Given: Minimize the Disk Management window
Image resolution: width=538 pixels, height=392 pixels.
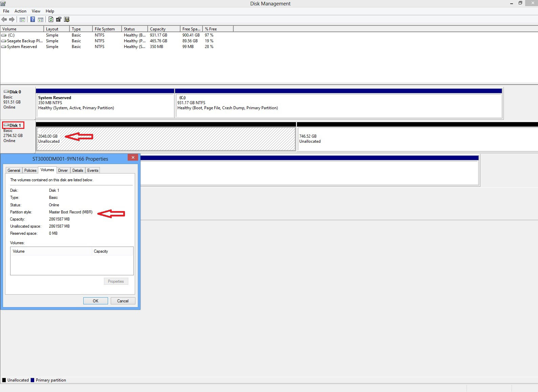Looking at the screenshot, I should tap(511, 3).
